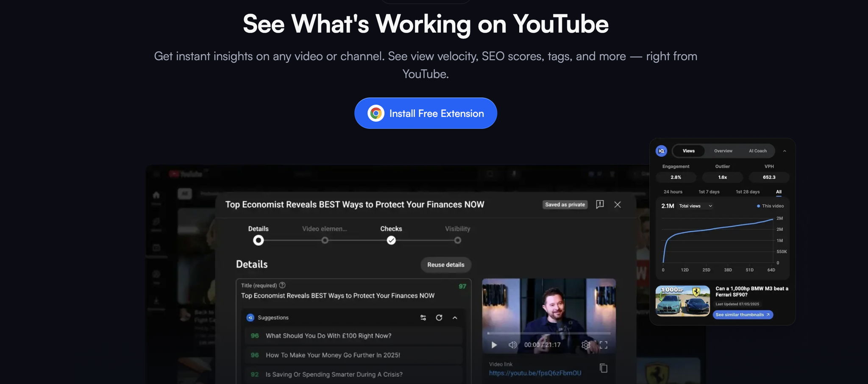This screenshot has height=384, width=868.
Task: Switch to the Overview tab
Action: click(723, 151)
